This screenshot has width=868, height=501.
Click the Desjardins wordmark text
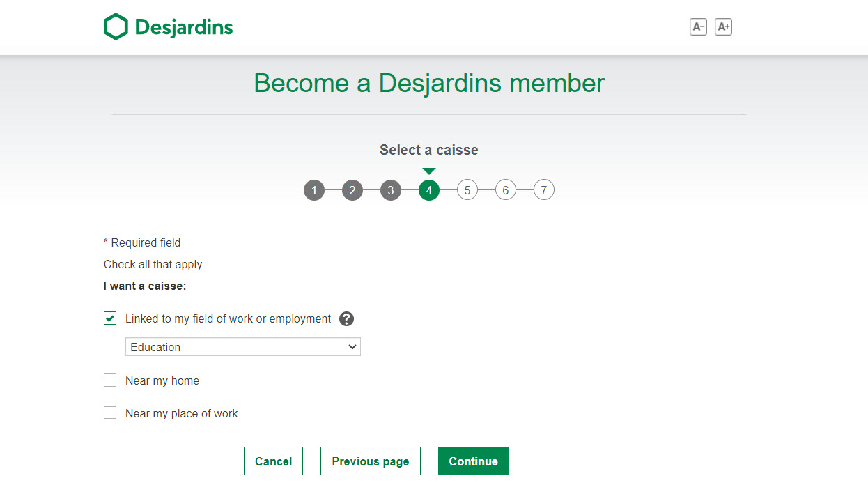coord(184,28)
